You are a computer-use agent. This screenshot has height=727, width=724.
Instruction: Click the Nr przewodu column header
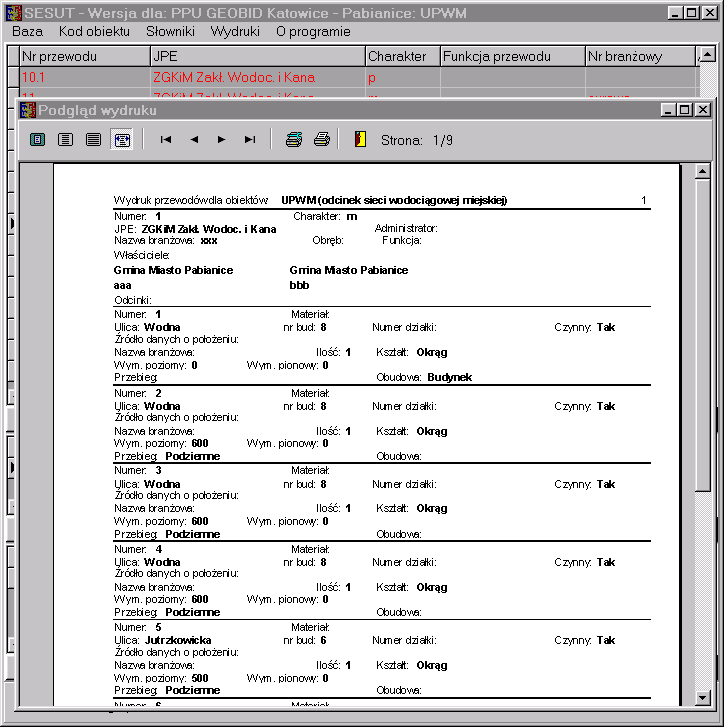point(83,57)
